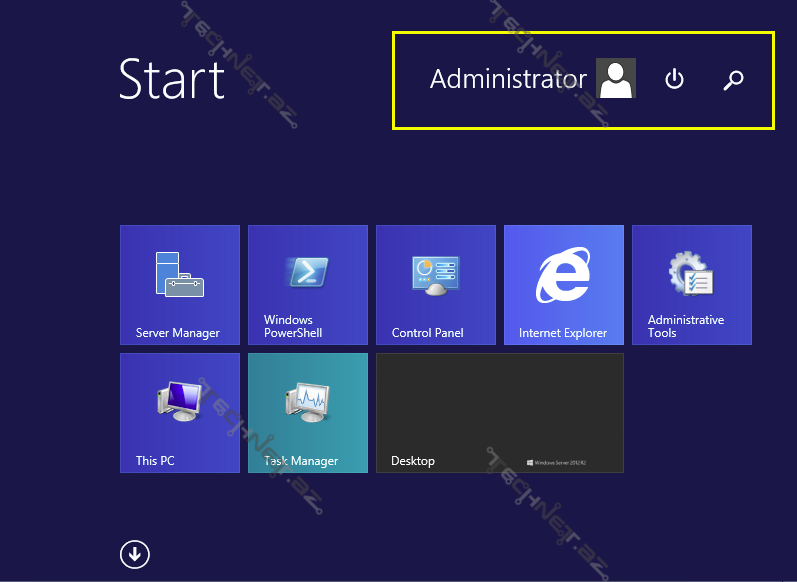The height and width of the screenshot is (582, 797).
Task: Launch Windows PowerShell from its tile icon
Action: 307,273
